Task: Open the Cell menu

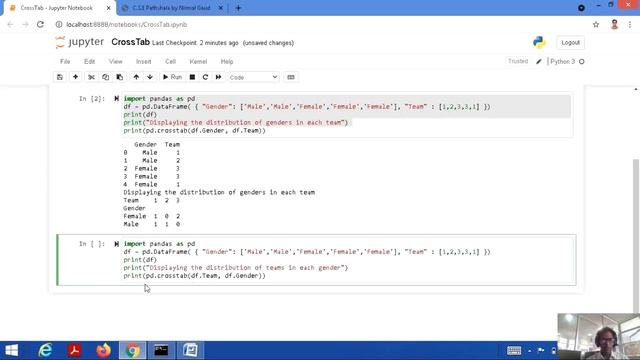Action: pyautogui.click(x=170, y=62)
